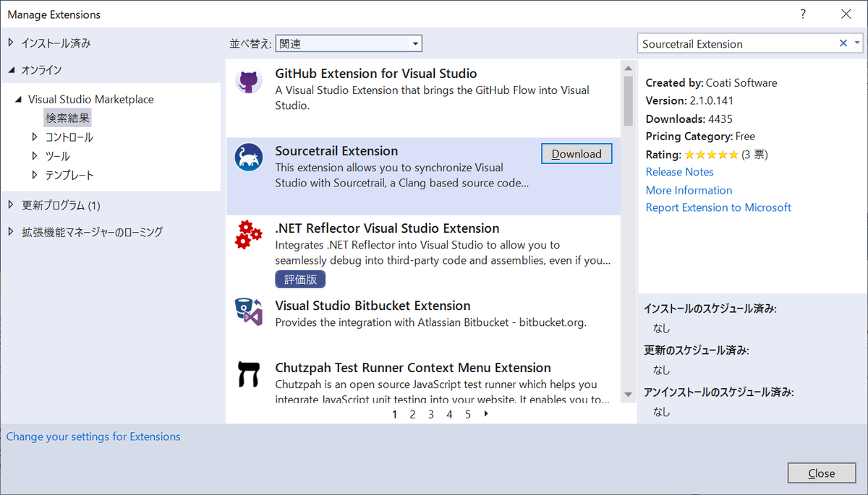Click the Chutzpah Test Runner icon
868x495 pixels.
point(249,374)
